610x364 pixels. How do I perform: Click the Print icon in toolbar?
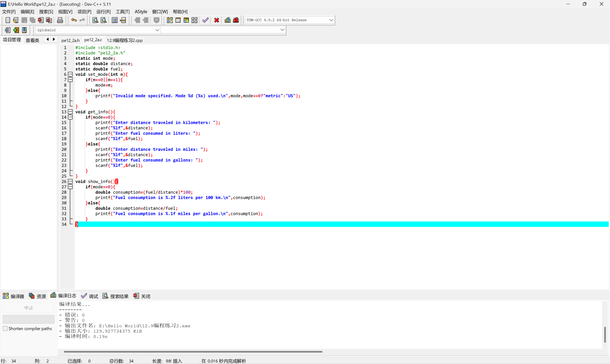point(60,20)
